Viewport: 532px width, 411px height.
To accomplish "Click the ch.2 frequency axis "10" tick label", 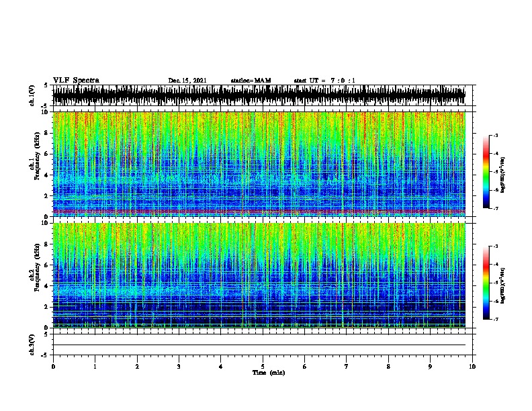I will 45,223.
